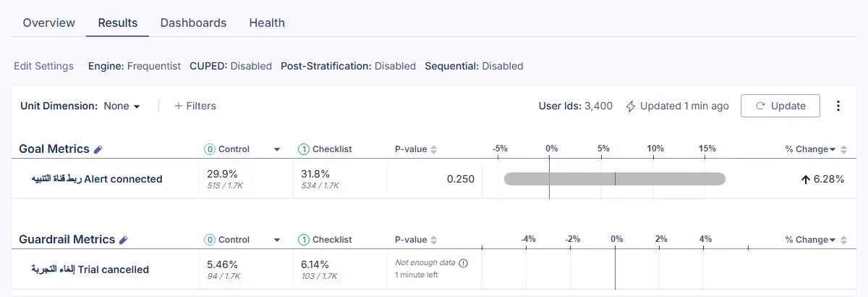Viewport: 868px width, 297px height.
Task: Sort Guardrail Metrics by % Change
Action: click(843, 240)
